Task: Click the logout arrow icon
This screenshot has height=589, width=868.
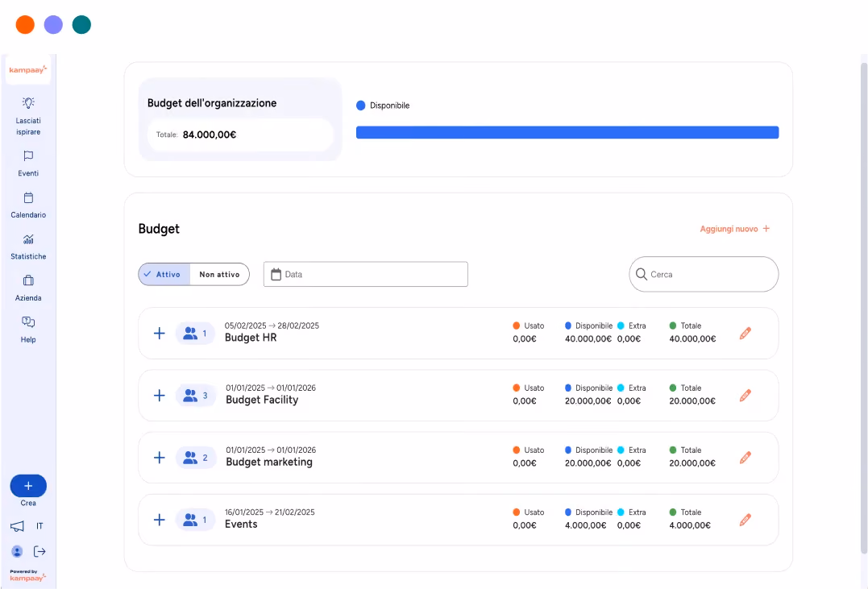Action: pyautogui.click(x=39, y=551)
